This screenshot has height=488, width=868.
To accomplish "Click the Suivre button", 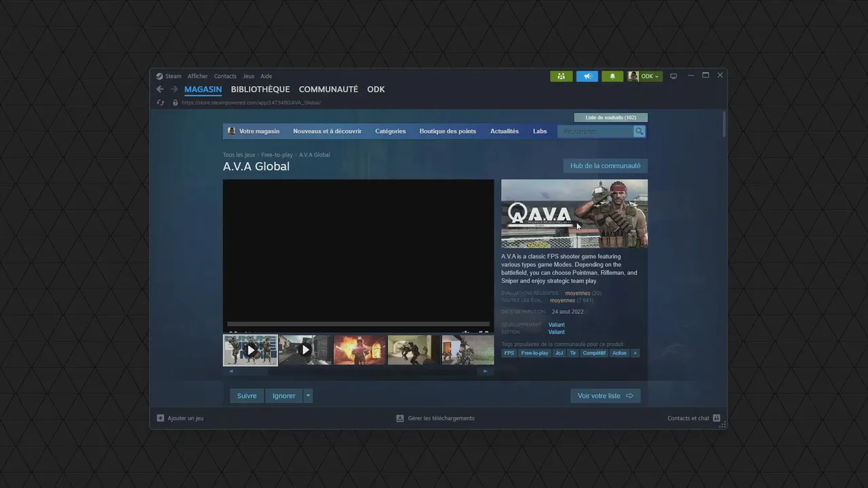I will click(x=247, y=396).
